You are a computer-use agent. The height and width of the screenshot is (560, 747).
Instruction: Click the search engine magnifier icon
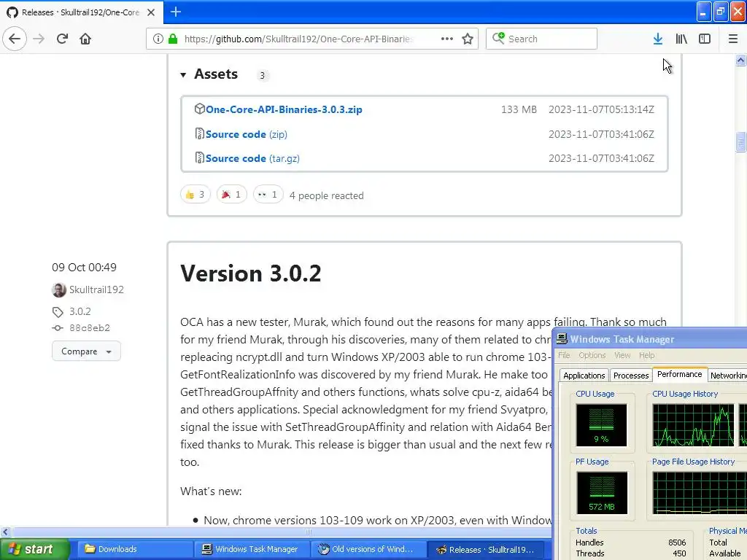[x=498, y=38]
